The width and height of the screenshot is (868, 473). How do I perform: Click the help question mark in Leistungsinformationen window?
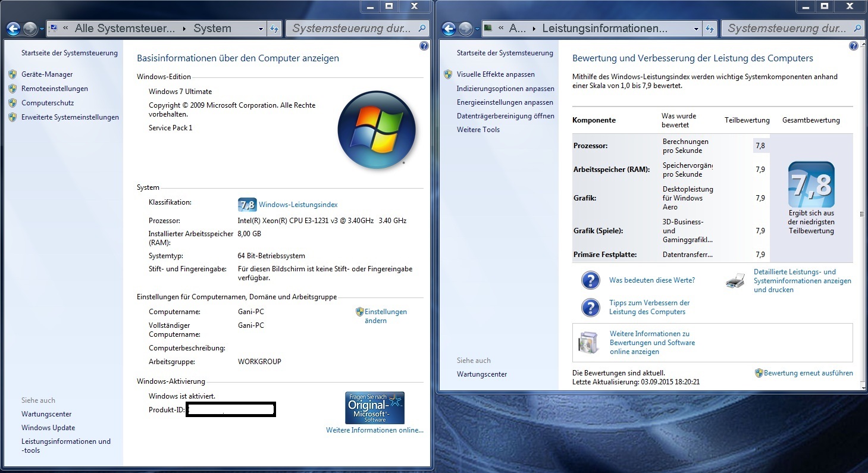point(854,46)
